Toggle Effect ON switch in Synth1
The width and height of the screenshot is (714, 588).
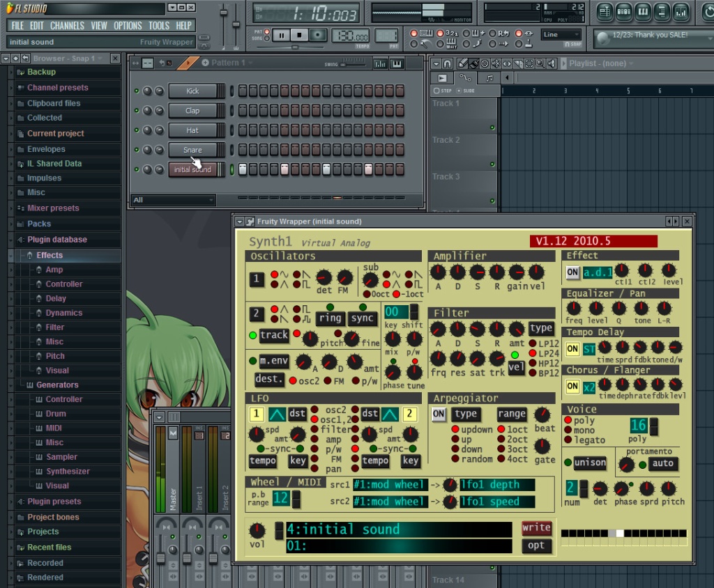572,272
